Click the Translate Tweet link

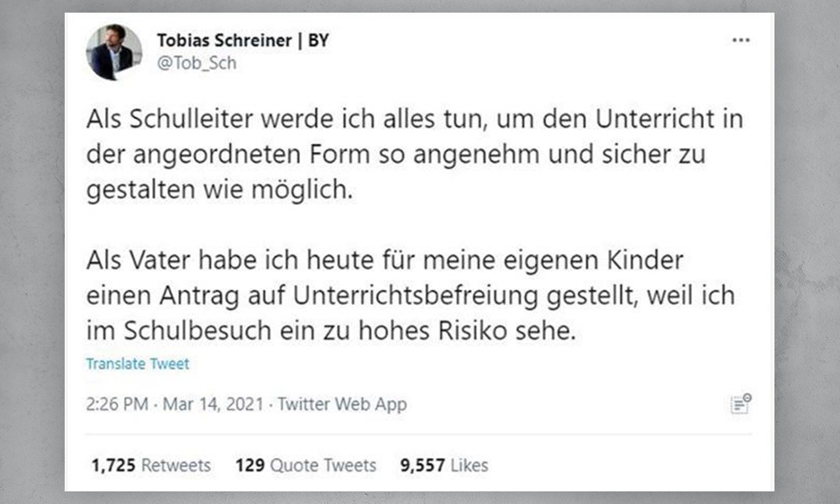pyautogui.click(x=138, y=364)
